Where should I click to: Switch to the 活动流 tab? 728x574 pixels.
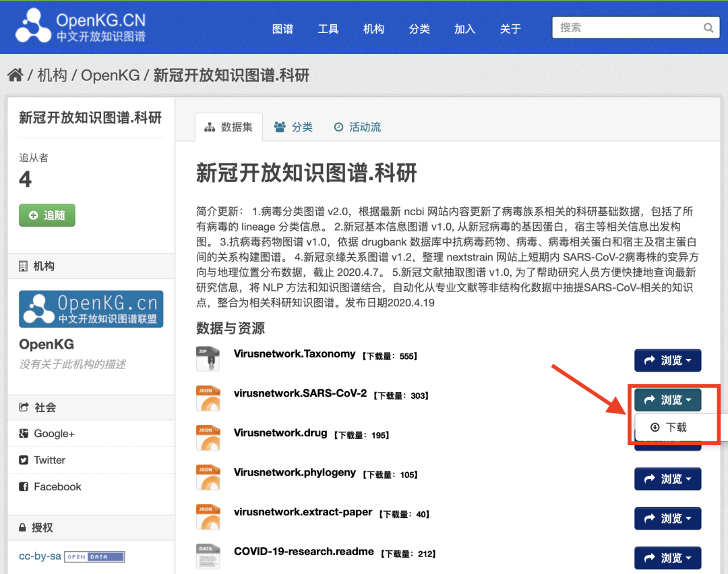click(357, 127)
